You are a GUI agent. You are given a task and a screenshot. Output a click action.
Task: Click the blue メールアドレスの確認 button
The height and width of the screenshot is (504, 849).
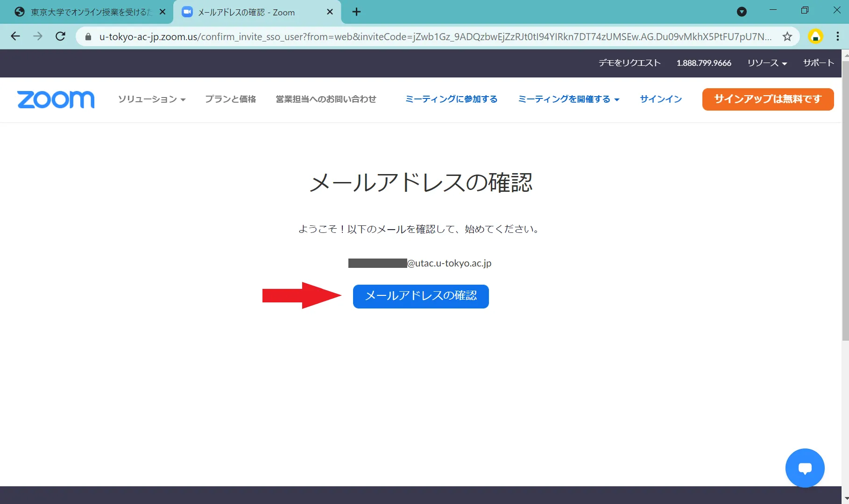coord(421,296)
